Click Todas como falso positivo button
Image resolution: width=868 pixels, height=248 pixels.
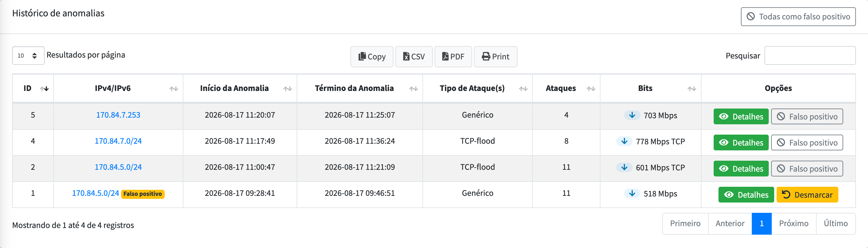[798, 17]
